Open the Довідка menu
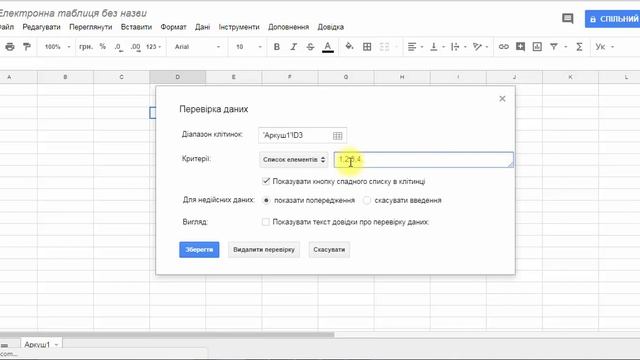Image resolution: width=640 pixels, height=360 pixels. [331, 27]
